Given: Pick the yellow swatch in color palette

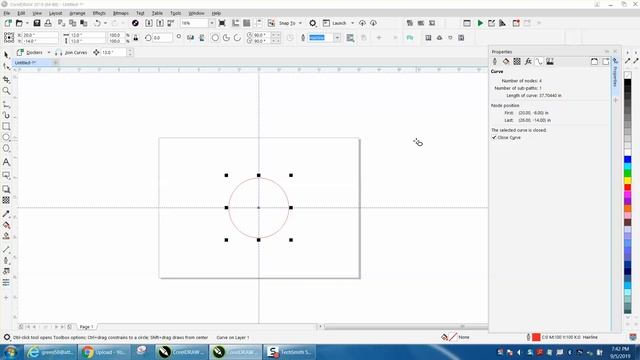Looking at the screenshot, I should pos(628,180).
